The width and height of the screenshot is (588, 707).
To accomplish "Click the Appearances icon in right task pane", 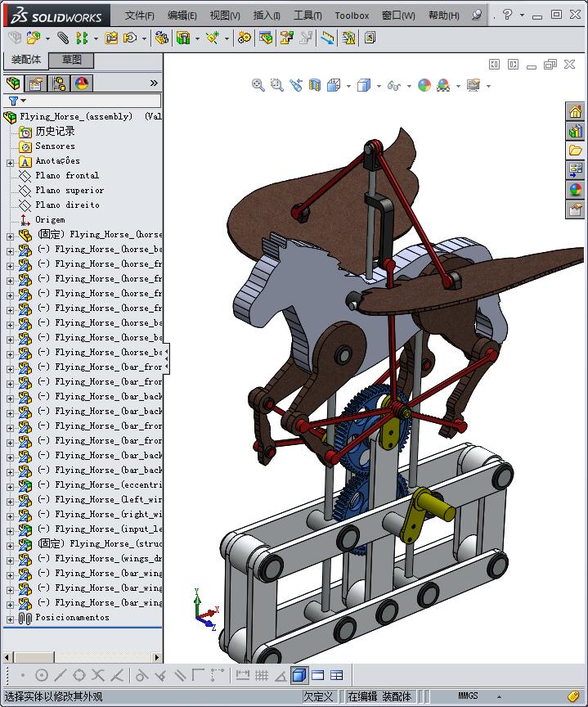I will point(576,190).
